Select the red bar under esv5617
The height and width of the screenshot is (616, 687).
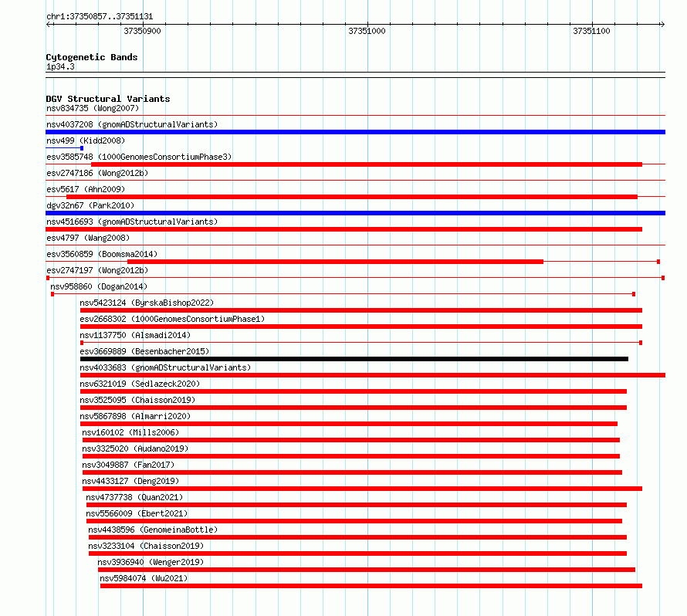tap(352, 197)
